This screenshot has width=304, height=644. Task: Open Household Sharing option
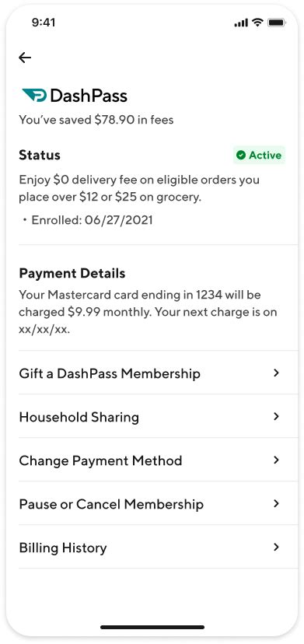coord(158,416)
